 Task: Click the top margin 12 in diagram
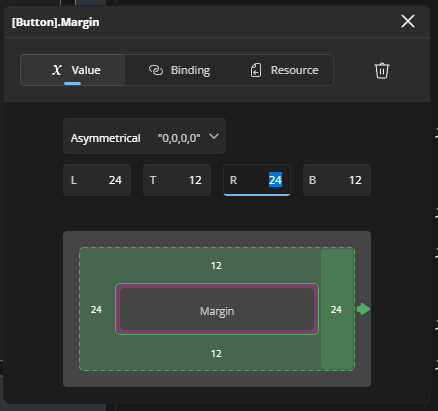coord(216,266)
